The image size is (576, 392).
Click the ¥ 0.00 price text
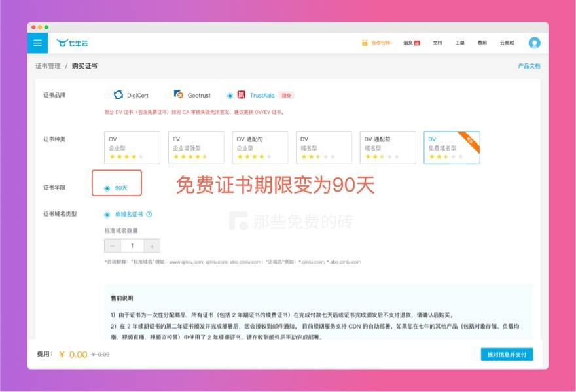pyautogui.click(x=73, y=355)
